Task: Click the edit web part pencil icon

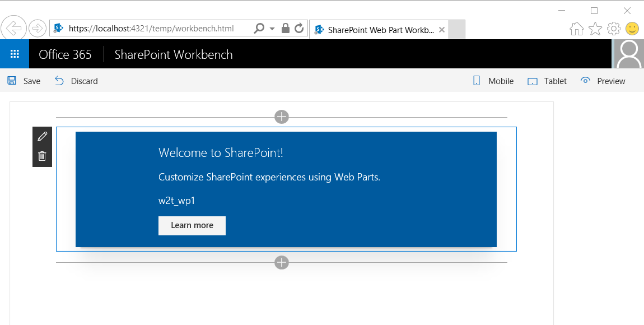Action: 43,136
